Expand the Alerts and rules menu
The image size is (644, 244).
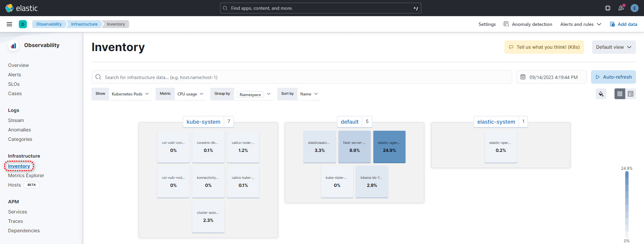coord(581,24)
